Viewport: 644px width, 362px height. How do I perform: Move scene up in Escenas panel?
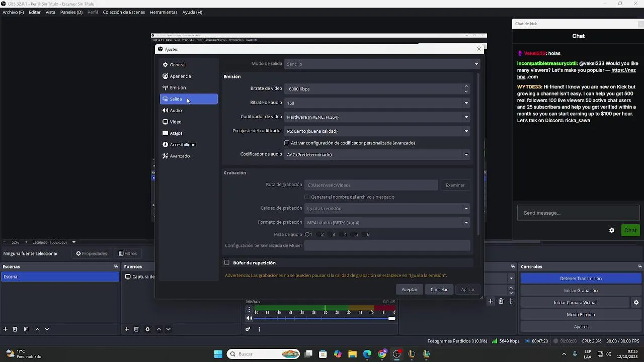tap(37, 329)
